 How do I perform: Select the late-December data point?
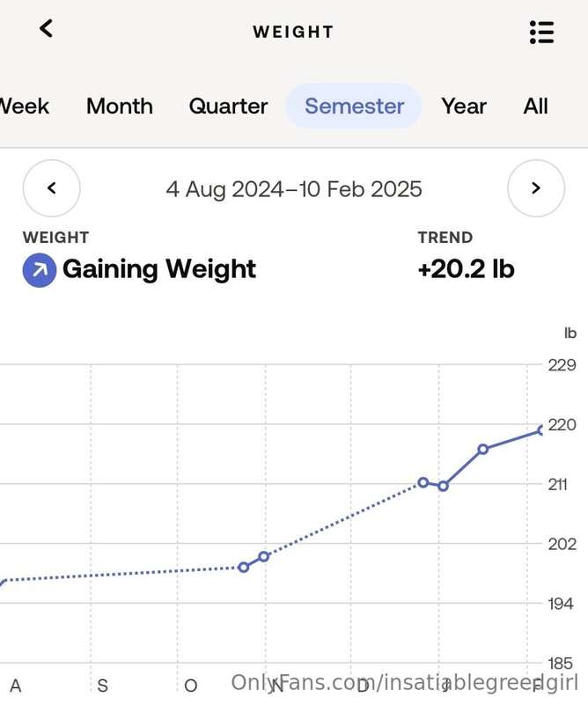tap(423, 482)
